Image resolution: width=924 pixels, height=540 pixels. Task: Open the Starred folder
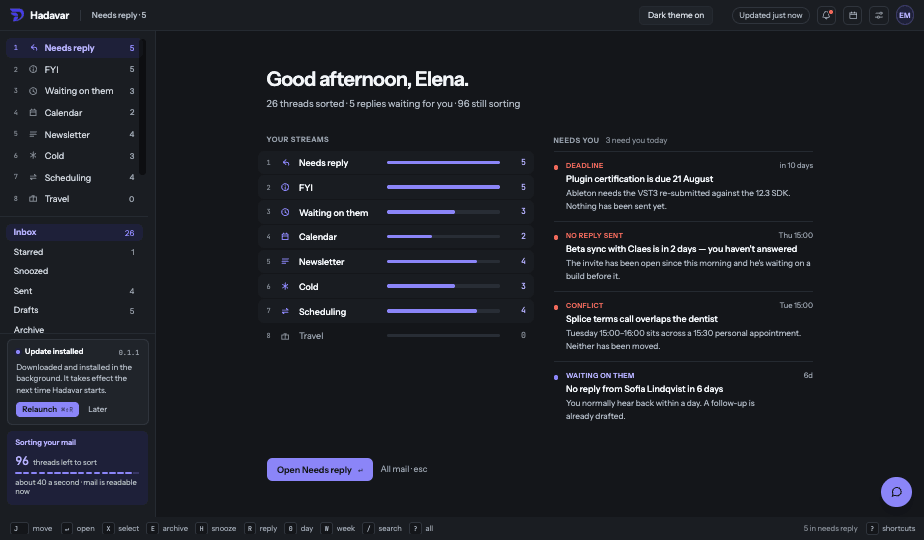[74, 252]
